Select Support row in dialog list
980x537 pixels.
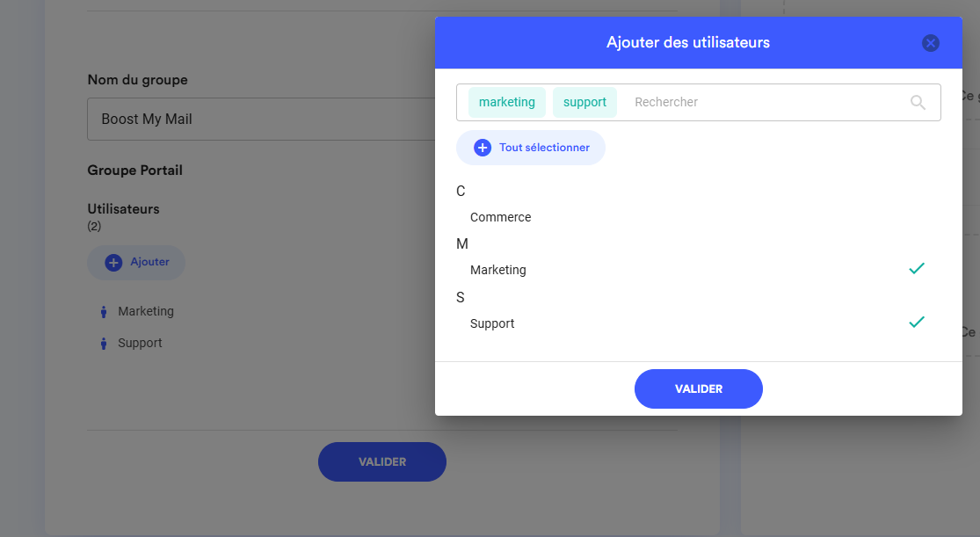(492, 323)
